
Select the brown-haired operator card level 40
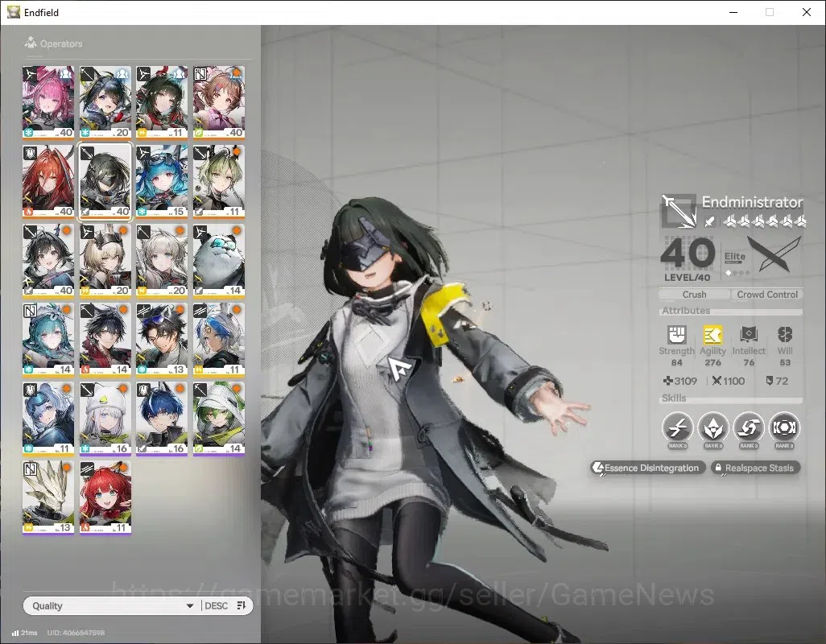219,102
